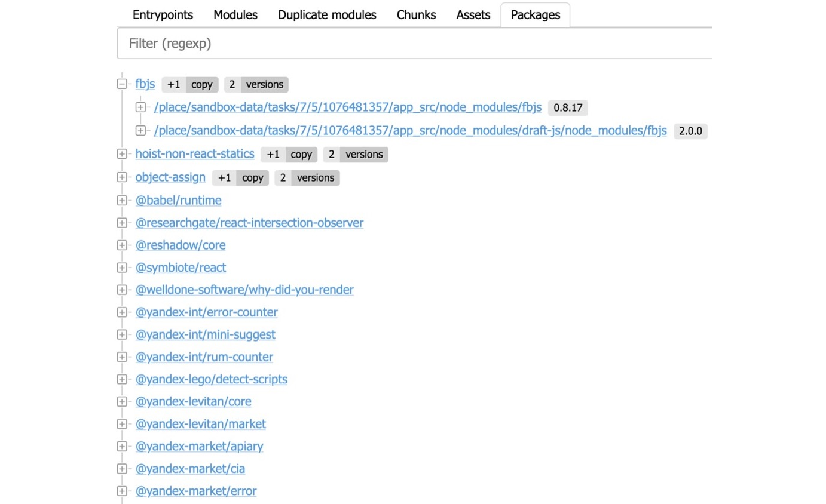Image resolution: width=826 pixels, height=504 pixels.
Task: Open the Modules tab
Action: (235, 15)
